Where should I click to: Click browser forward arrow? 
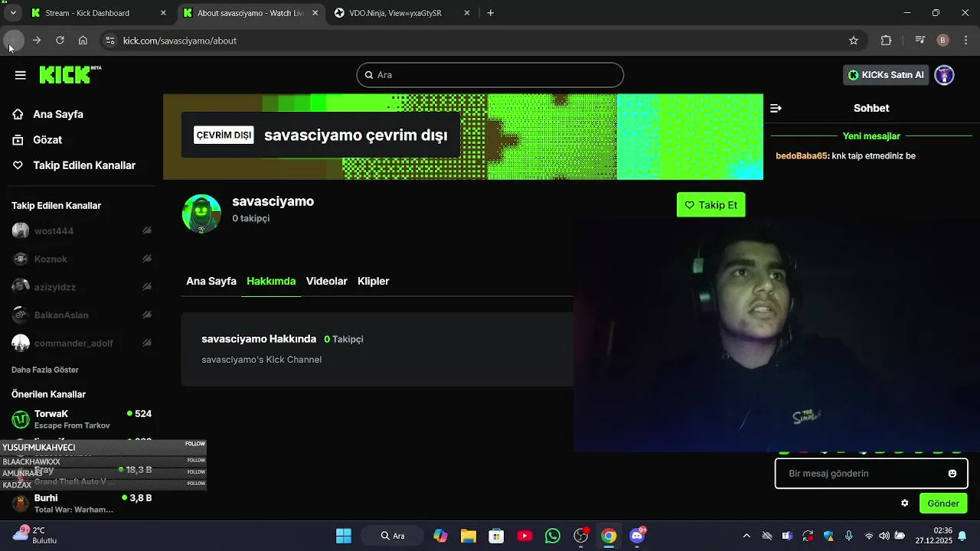(37, 41)
